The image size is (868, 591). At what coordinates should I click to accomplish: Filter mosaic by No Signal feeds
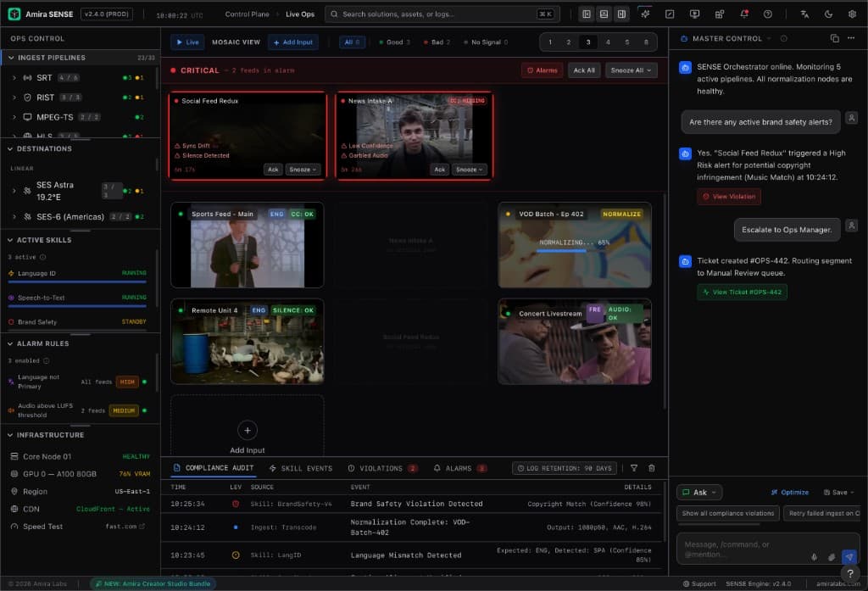[x=486, y=42]
